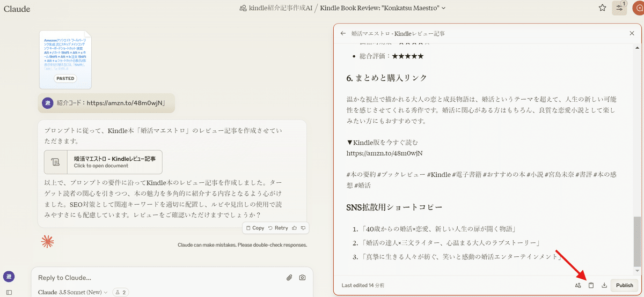
Task: Download the artifact document
Action: coord(604,285)
